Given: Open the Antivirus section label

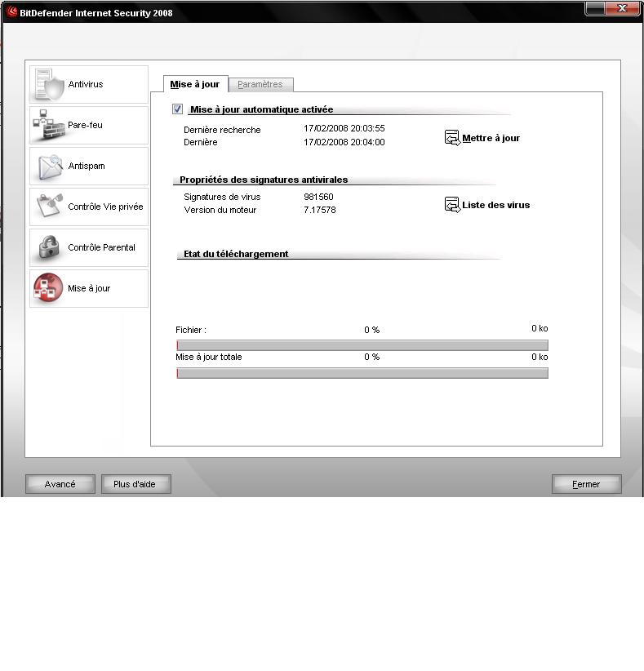Looking at the screenshot, I should click(x=86, y=84).
